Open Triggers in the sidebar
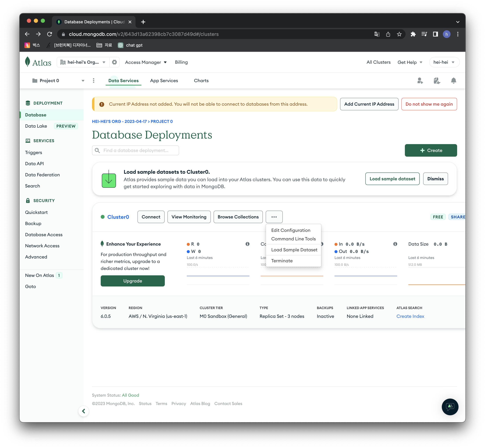The image size is (485, 448). coord(33,152)
